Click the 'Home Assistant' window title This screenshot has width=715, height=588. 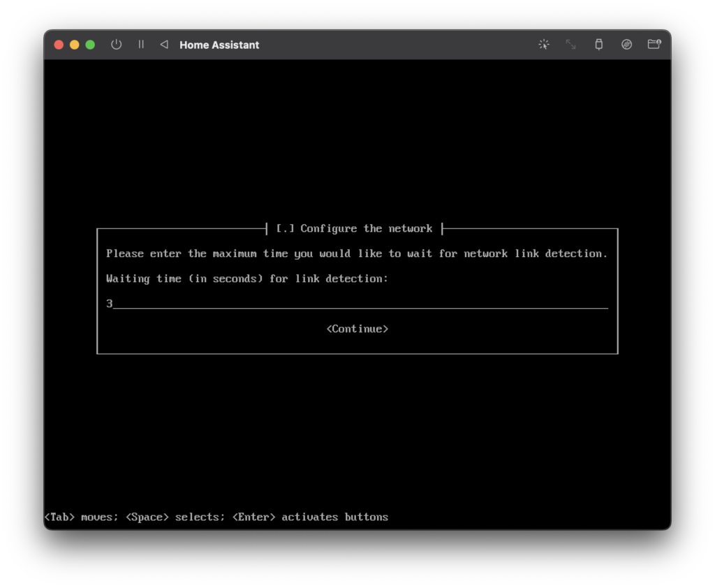coord(219,45)
